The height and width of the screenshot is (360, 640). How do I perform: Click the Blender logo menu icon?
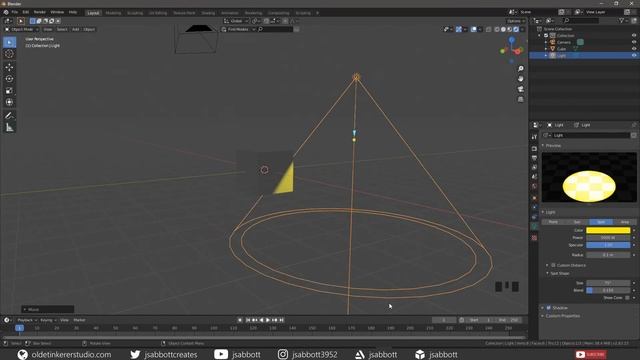tap(6, 12)
